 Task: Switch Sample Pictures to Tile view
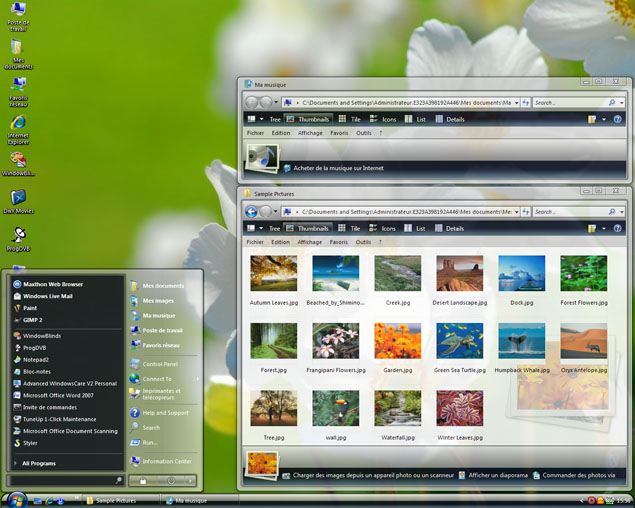[349, 228]
